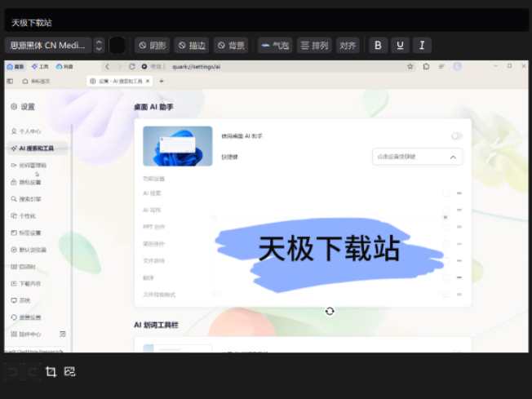The image size is (532, 399).
Task: Toggle the browser sidebar panel icon
Action: click(10, 81)
